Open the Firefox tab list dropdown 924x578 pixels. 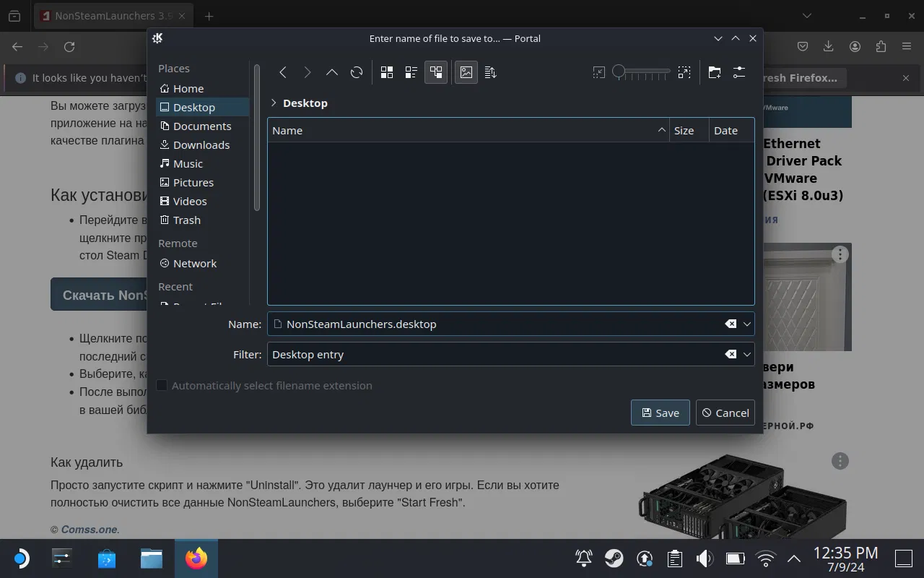coord(806,16)
